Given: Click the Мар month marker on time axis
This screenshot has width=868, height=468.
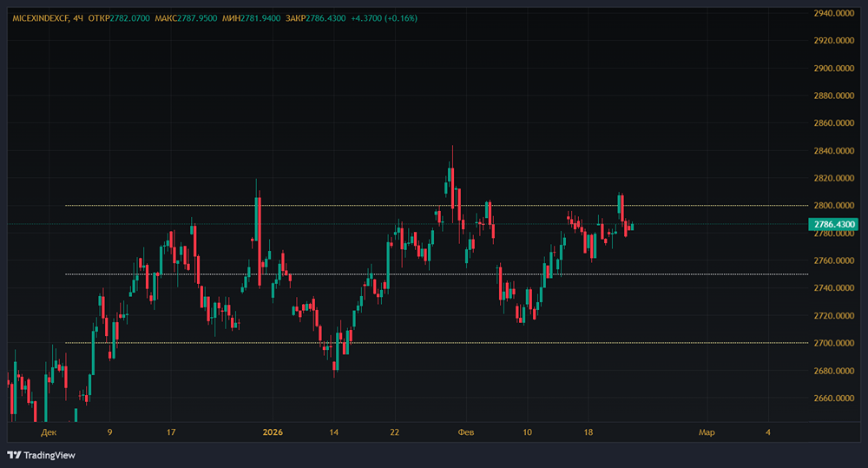Looking at the screenshot, I should tap(707, 432).
